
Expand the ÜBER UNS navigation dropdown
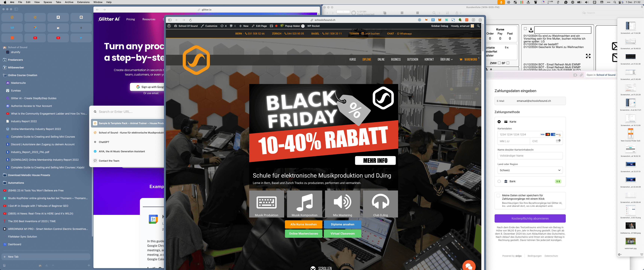coord(446,60)
